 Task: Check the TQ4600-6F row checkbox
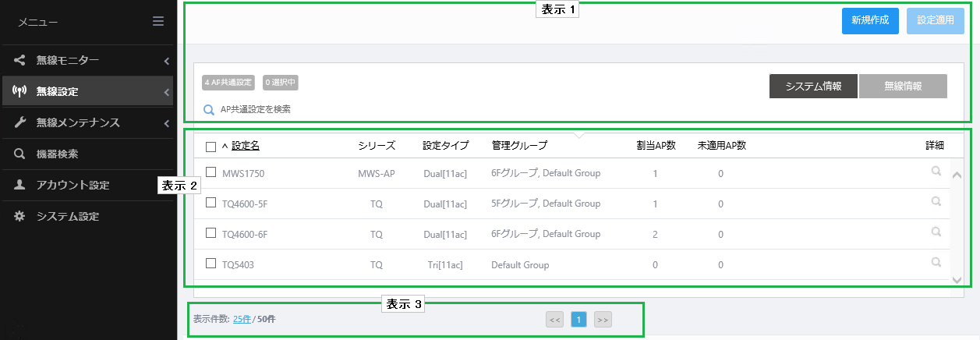[211, 233]
